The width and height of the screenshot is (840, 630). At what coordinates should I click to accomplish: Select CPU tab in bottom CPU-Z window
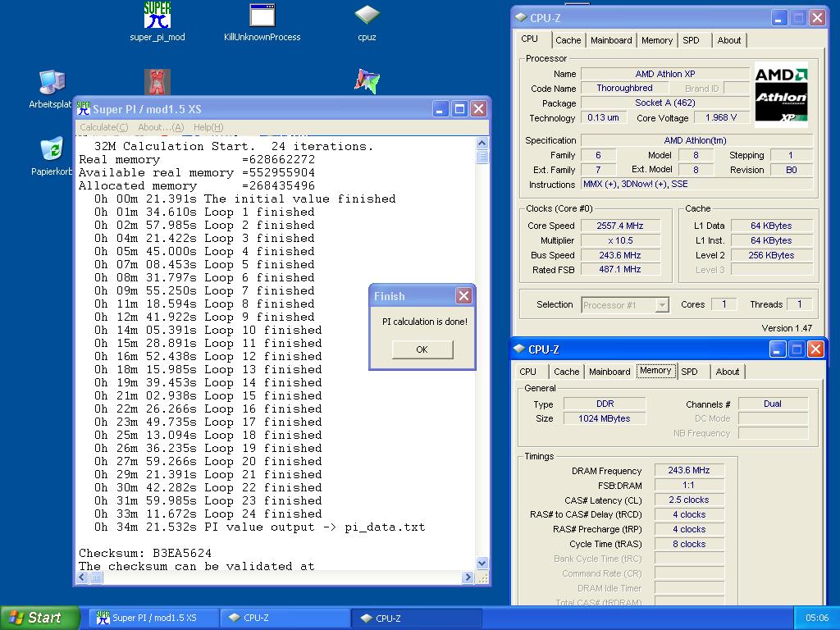(x=527, y=372)
